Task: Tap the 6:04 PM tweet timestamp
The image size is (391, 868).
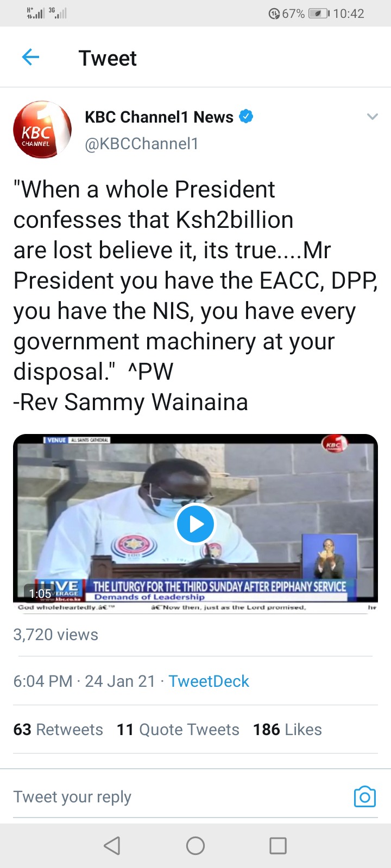Action: click(x=42, y=681)
